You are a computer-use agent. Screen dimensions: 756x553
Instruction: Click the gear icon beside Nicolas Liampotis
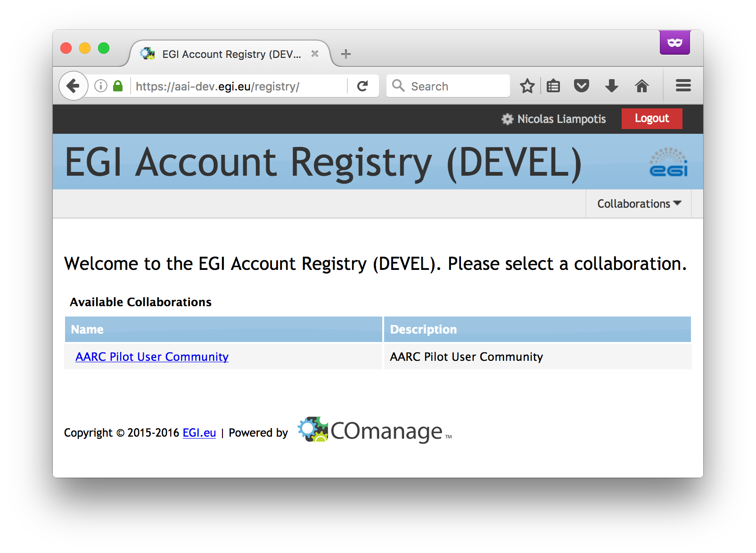pyautogui.click(x=507, y=119)
